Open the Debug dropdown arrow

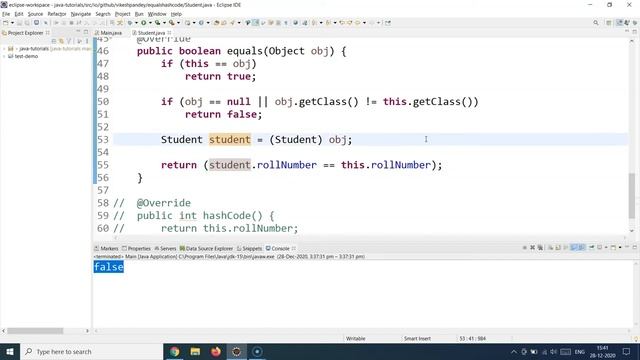[x=136, y=23]
